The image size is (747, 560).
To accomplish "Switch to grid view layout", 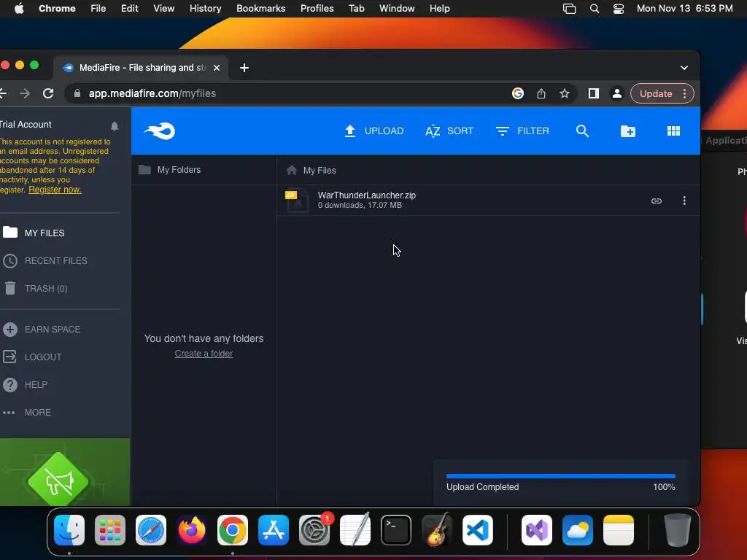I will pos(673,131).
